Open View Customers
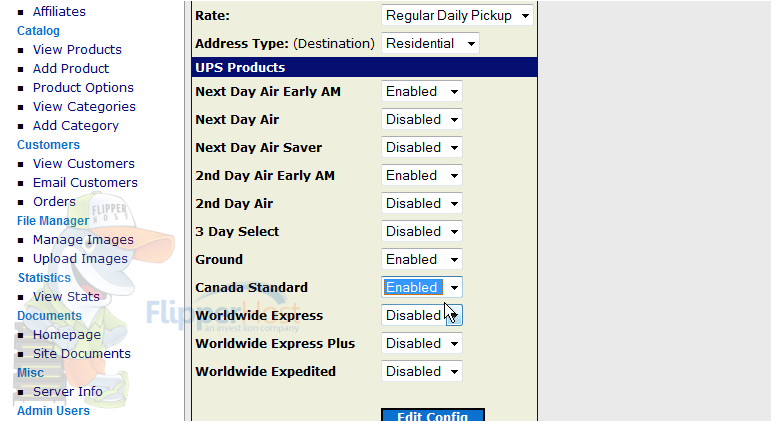Screen dimensions: 776x422 tap(84, 164)
